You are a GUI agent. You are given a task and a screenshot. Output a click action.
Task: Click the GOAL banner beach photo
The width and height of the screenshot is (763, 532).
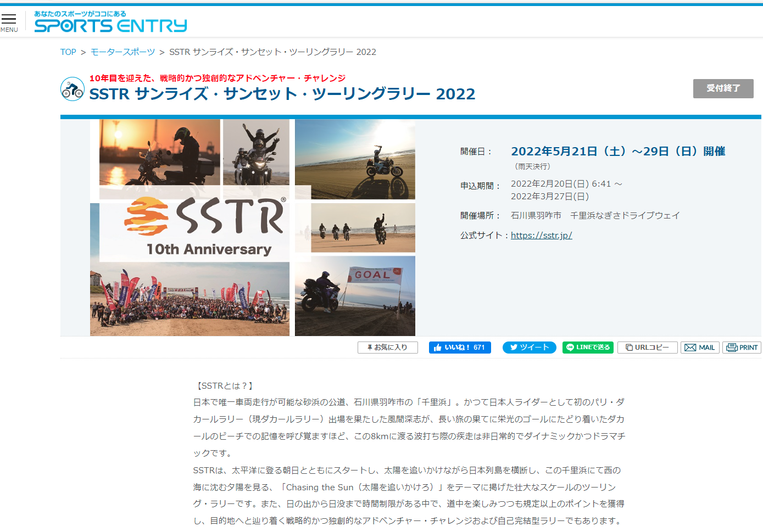(x=355, y=296)
